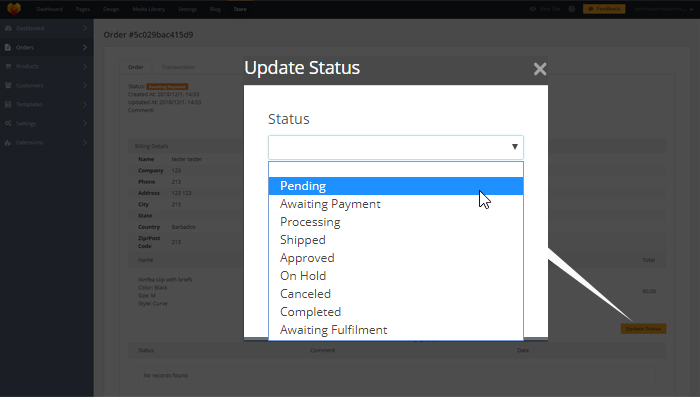Open the Blog top menu
This screenshot has width=700, height=397.
pos(215,9)
